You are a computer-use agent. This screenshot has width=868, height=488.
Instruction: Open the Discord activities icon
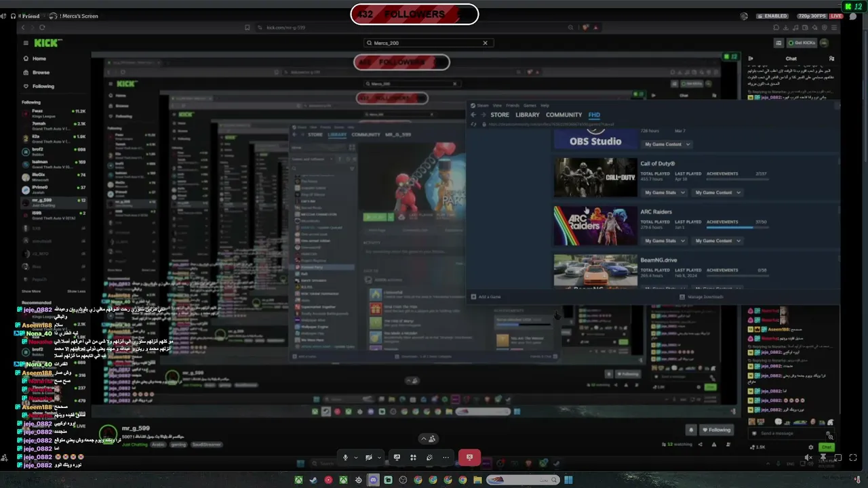pos(413,457)
